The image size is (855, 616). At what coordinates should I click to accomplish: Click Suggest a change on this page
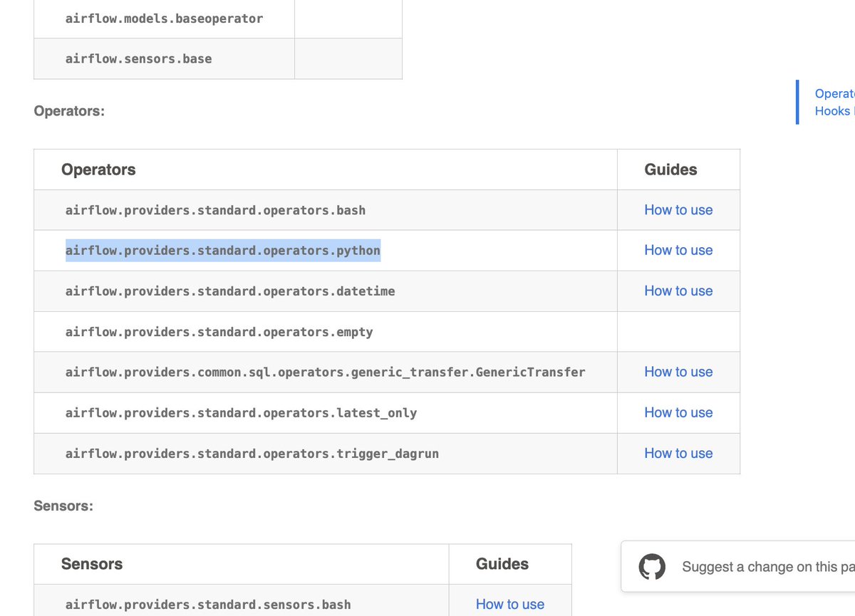pyautogui.click(x=768, y=567)
